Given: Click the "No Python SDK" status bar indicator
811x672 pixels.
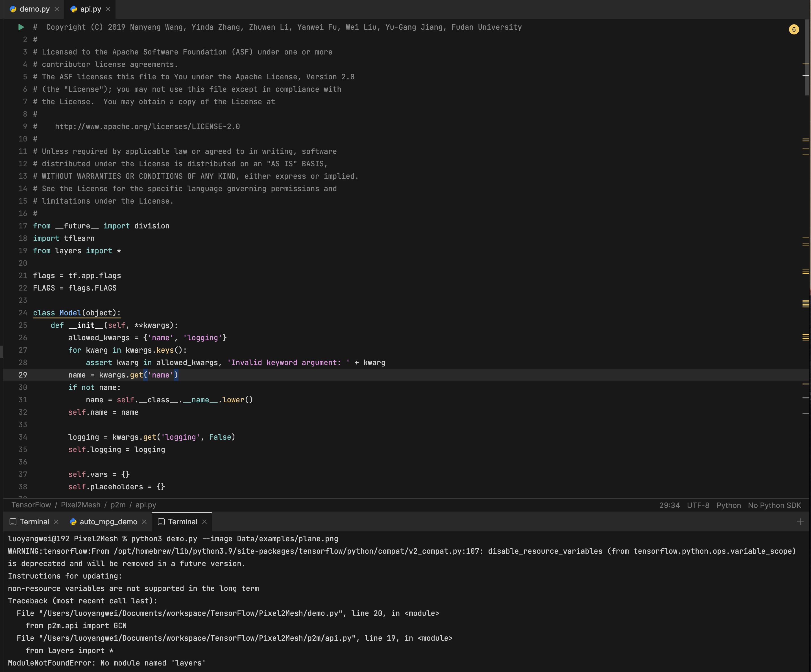Looking at the screenshot, I should pyautogui.click(x=774, y=505).
